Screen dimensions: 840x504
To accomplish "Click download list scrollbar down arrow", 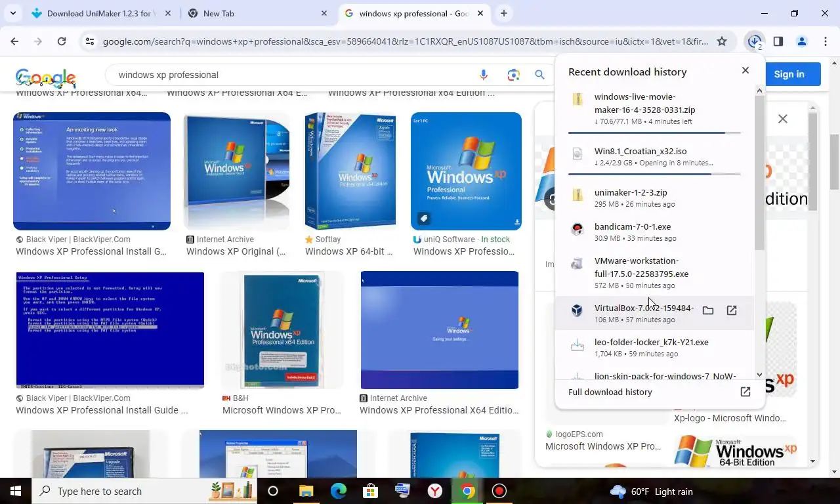I will click(759, 375).
